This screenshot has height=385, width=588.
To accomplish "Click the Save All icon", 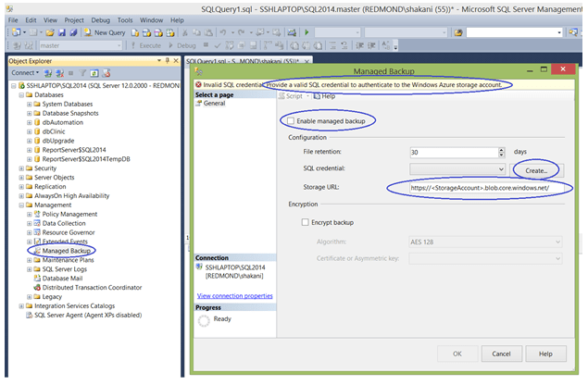I will coord(73,32).
